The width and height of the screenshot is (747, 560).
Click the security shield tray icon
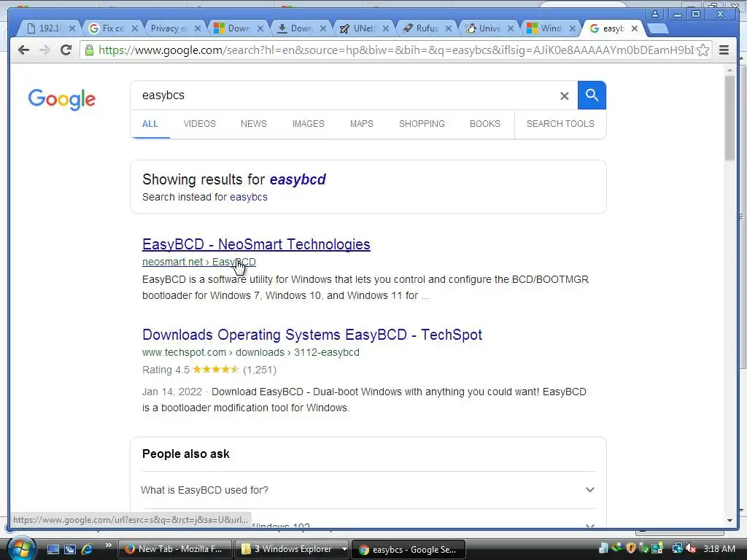coord(631,548)
